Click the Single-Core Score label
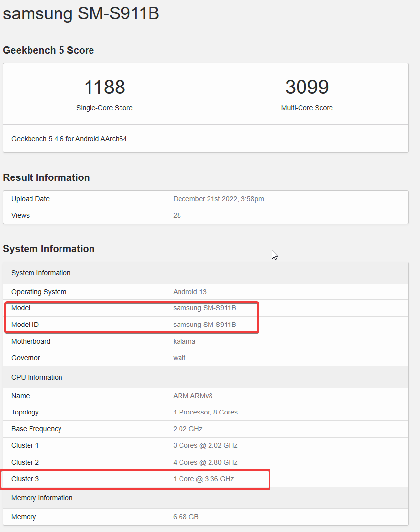The width and height of the screenshot is (420, 532). [104, 108]
